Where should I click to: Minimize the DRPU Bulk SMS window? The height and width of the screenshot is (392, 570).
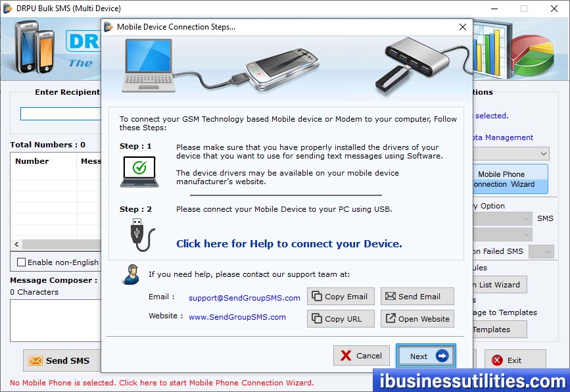494,9
